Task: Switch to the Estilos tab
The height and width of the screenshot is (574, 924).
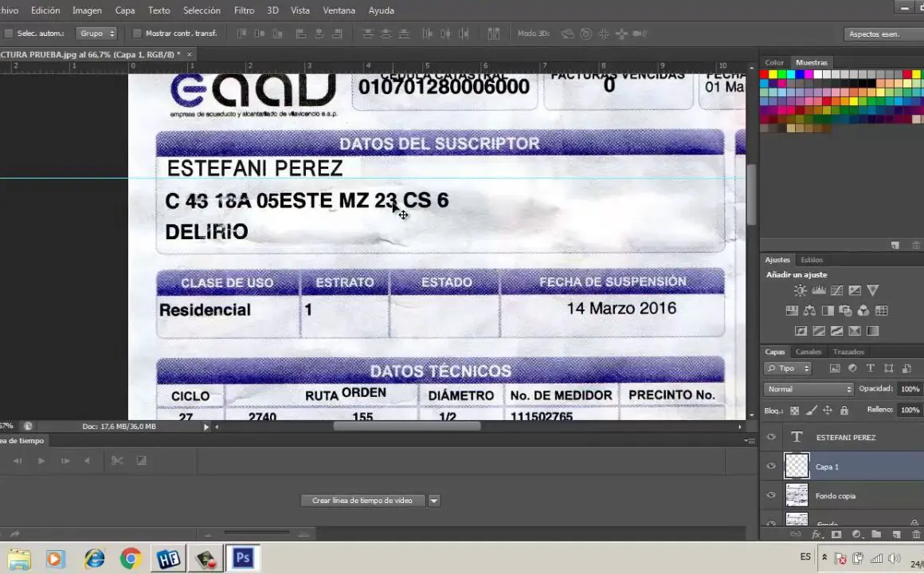Action: pyautogui.click(x=812, y=260)
